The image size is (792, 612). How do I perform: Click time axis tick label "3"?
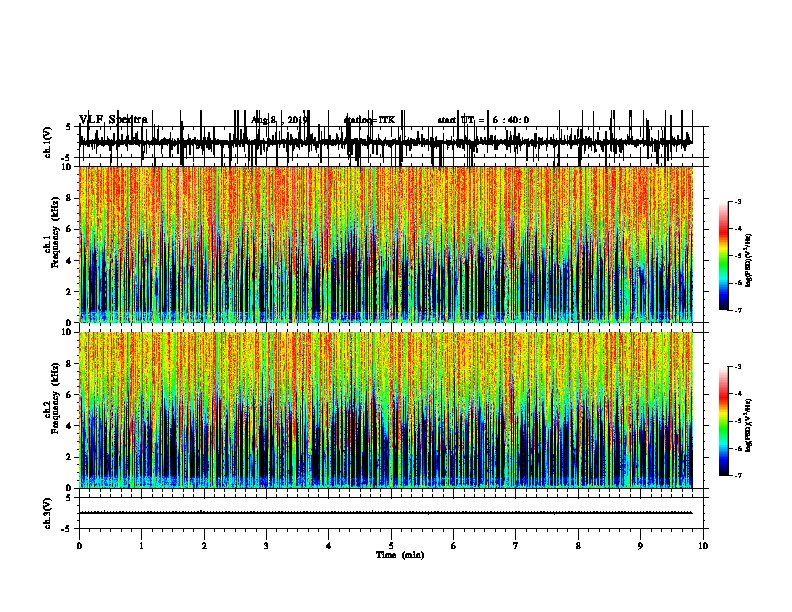pos(266,546)
